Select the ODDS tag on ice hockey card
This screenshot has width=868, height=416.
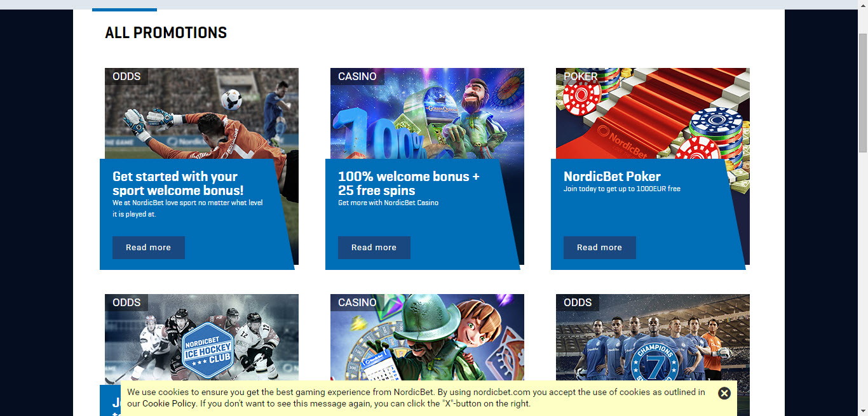[126, 302]
